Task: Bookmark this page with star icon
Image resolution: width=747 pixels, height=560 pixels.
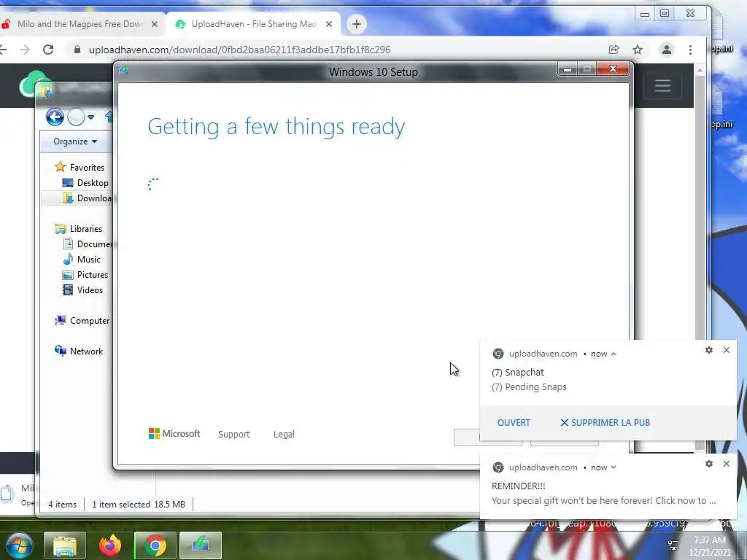Action: pos(638,50)
